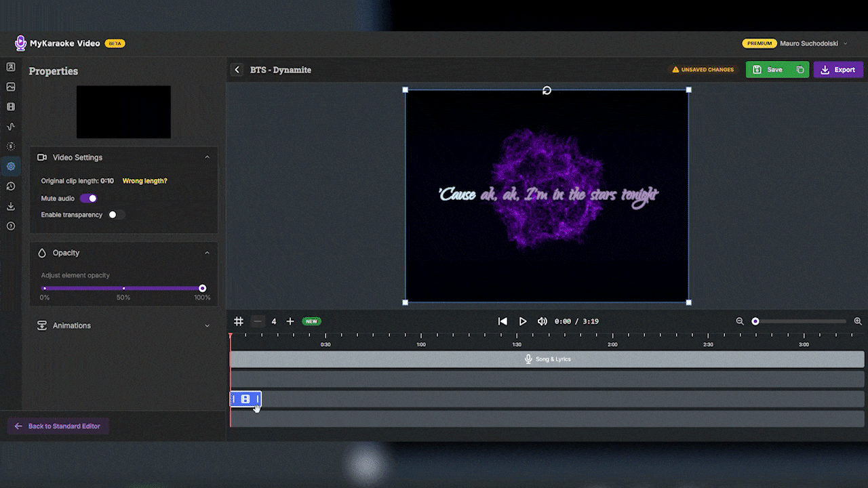Screen dimensions: 868x488
Task: Increase track count with plus button
Action: point(290,321)
